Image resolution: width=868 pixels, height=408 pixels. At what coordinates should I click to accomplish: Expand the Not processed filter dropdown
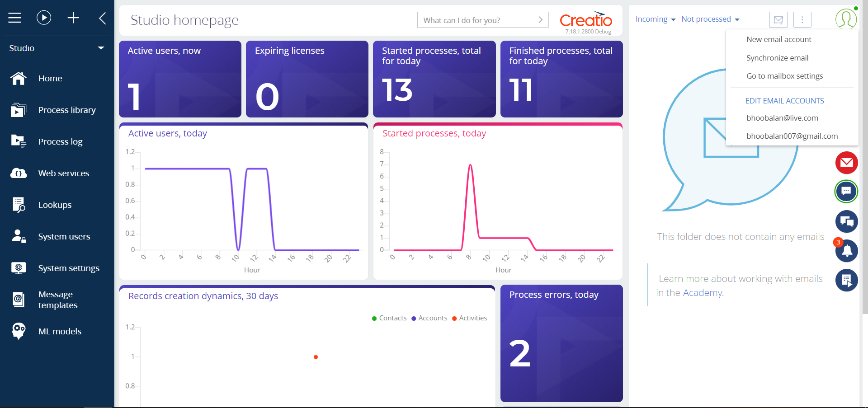(x=710, y=19)
